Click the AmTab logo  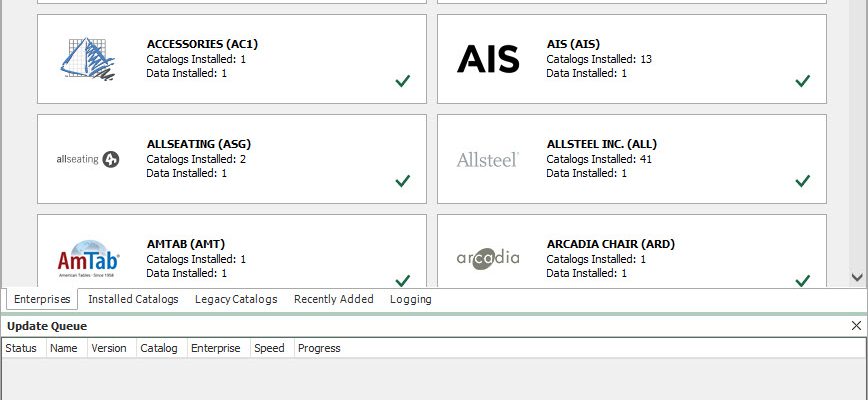[x=88, y=258]
